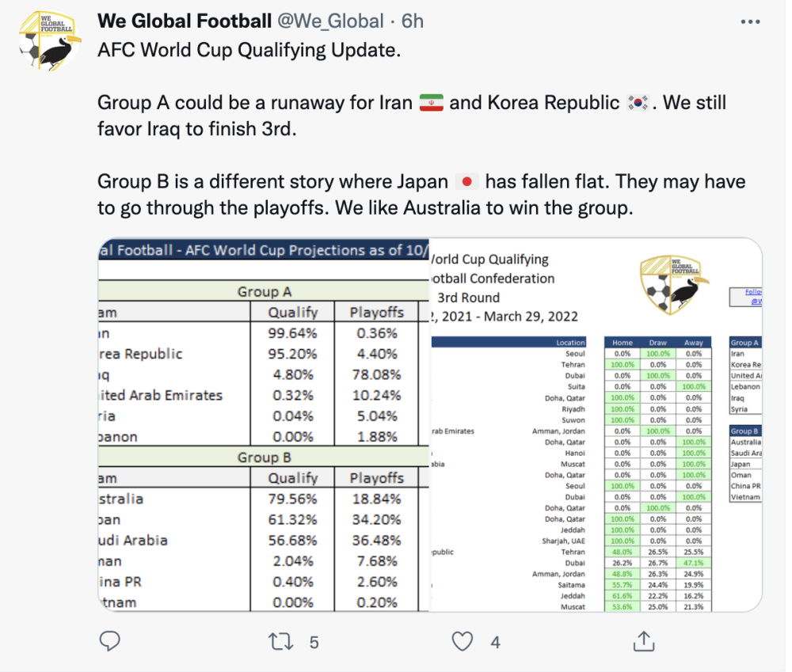Open the 6h timestamp permalink
Image resolution: width=792 pixels, height=672 pixels.
pyautogui.click(x=412, y=21)
